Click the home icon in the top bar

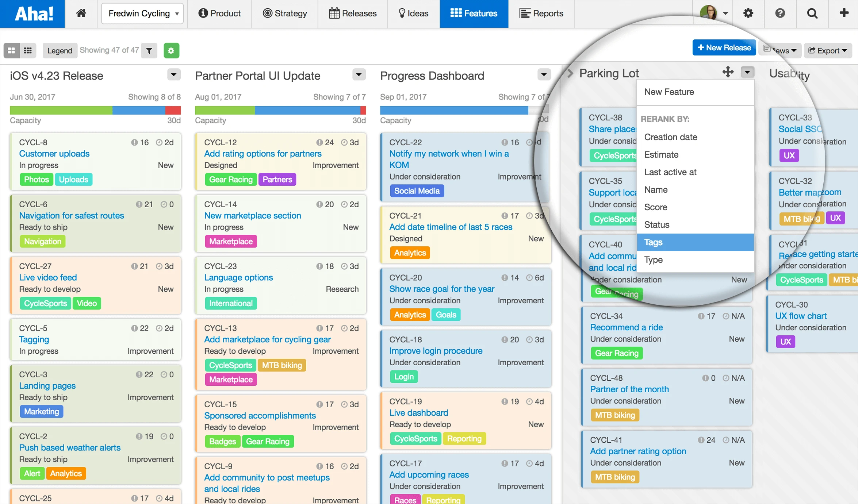coord(81,14)
